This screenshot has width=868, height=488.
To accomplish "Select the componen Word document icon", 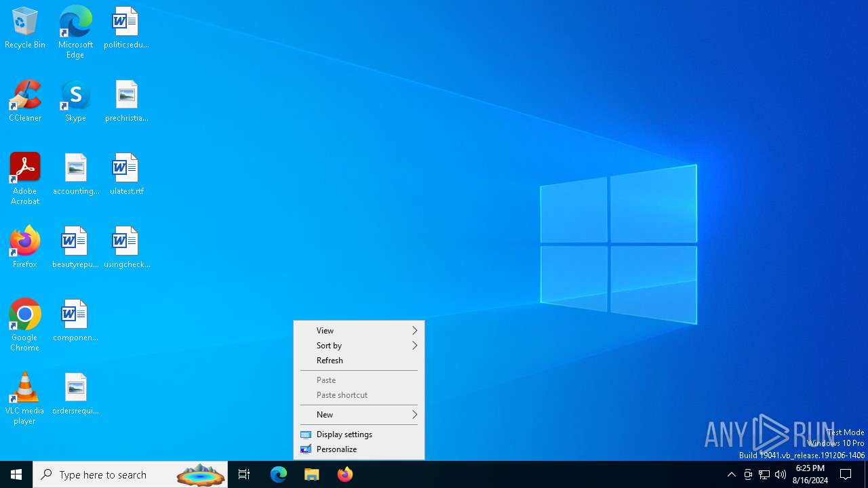I will click(x=75, y=321).
